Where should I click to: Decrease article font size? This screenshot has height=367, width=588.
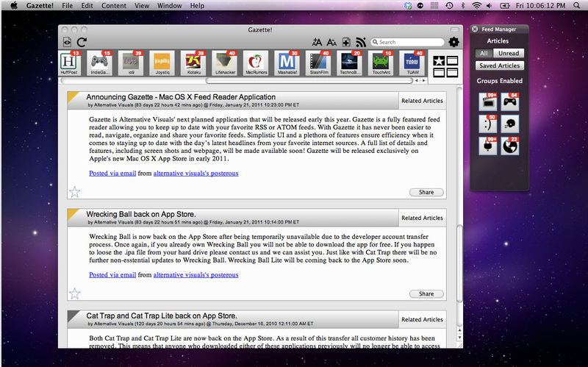331,42
